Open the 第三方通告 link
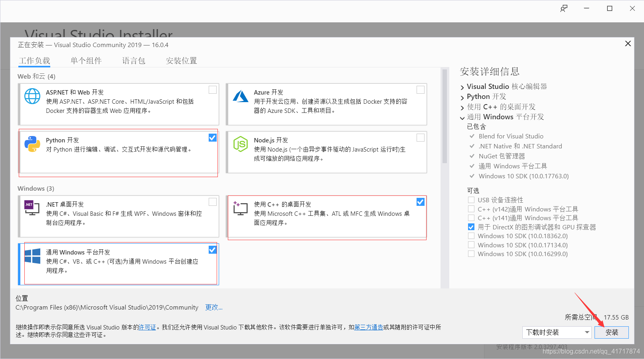The image size is (644, 359). pyautogui.click(x=369, y=327)
